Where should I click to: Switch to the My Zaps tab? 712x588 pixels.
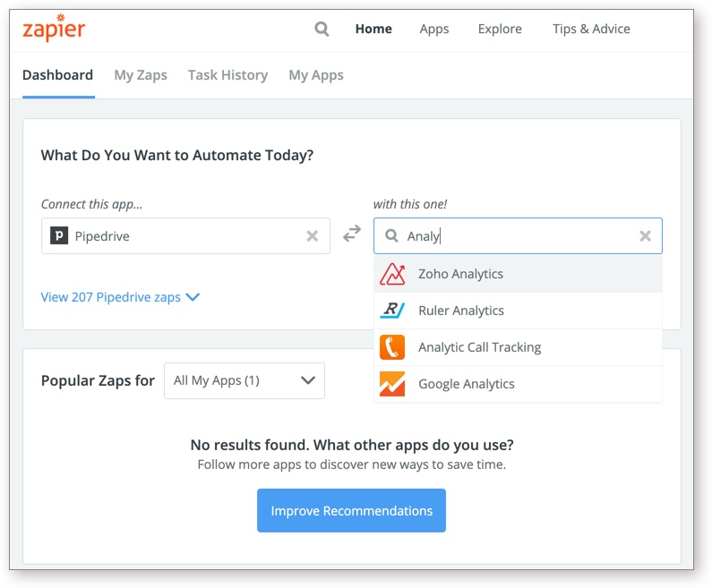point(141,75)
